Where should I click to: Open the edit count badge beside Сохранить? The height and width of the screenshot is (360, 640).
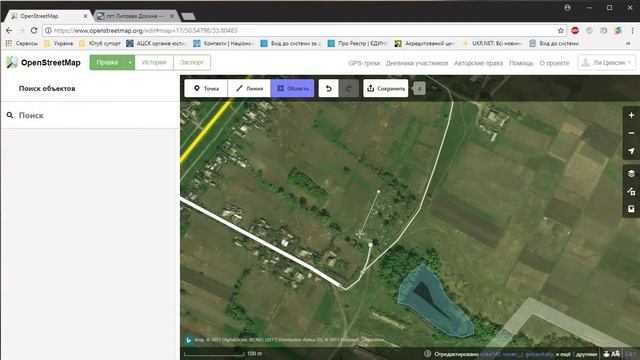419,88
